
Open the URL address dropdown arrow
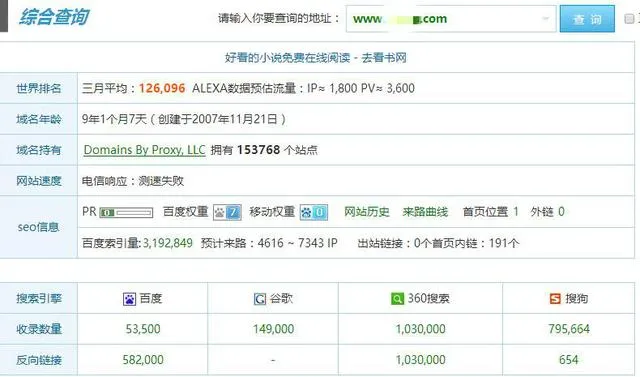pos(545,19)
